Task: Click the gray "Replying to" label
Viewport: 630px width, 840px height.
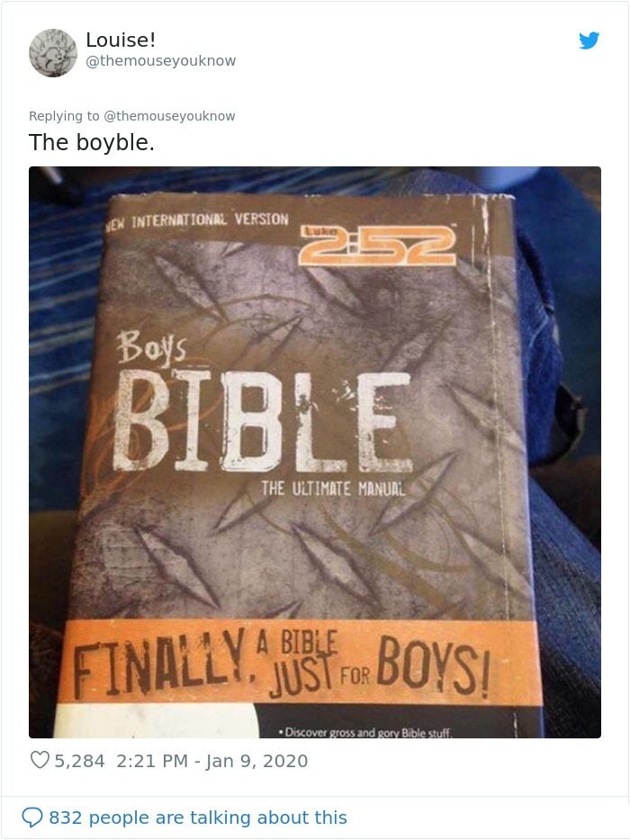Action: (64, 116)
